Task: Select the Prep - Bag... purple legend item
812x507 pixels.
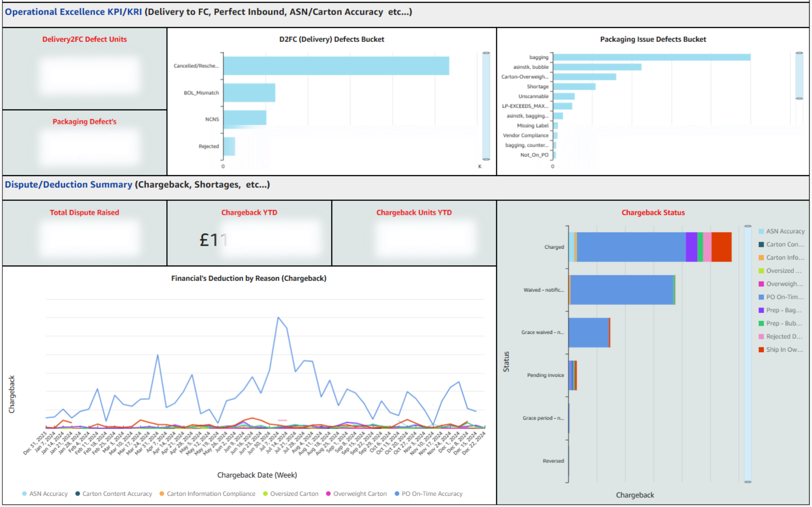Action: [x=780, y=310]
